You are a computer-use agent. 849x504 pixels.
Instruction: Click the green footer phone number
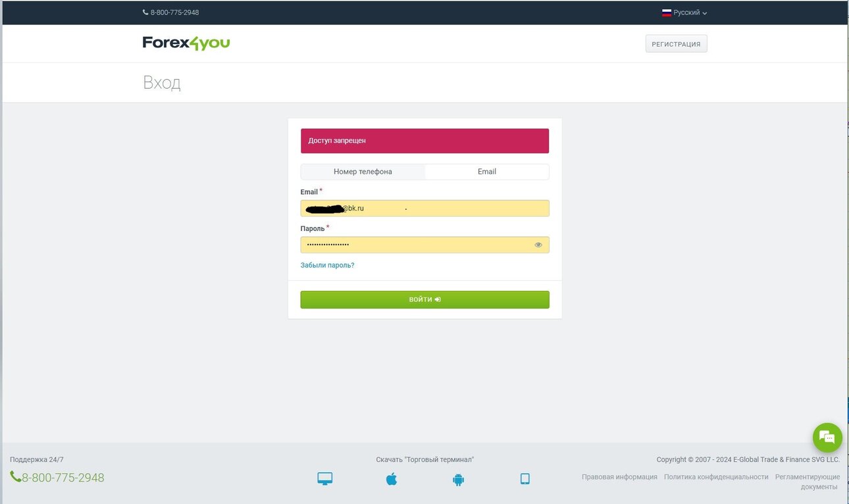pos(57,478)
